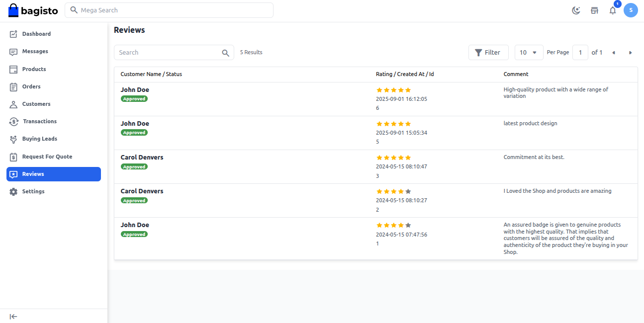Select the Reviews menu item
Viewport: 644px width, 323px height.
(33, 174)
